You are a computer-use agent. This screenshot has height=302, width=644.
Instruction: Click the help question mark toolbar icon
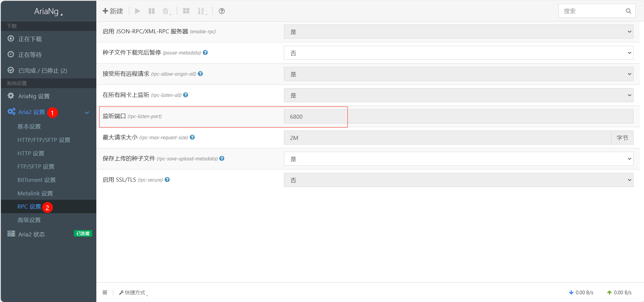coord(222,11)
